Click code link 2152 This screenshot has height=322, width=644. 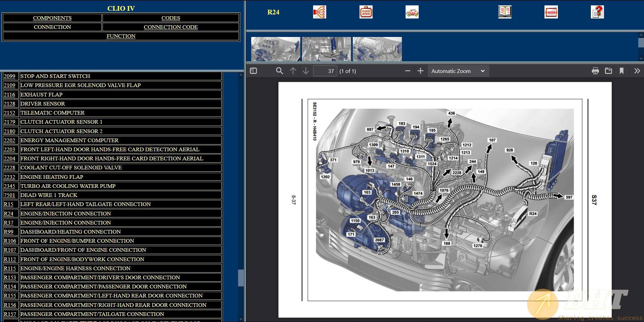[9, 113]
